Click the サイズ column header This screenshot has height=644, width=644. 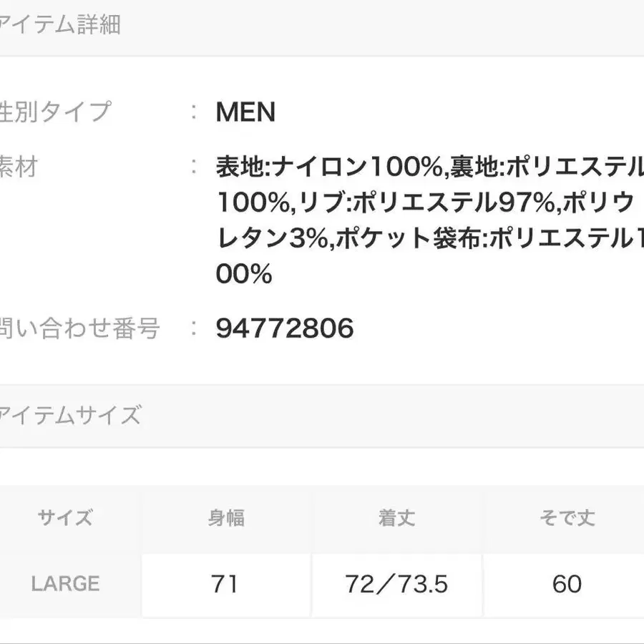tap(65, 518)
